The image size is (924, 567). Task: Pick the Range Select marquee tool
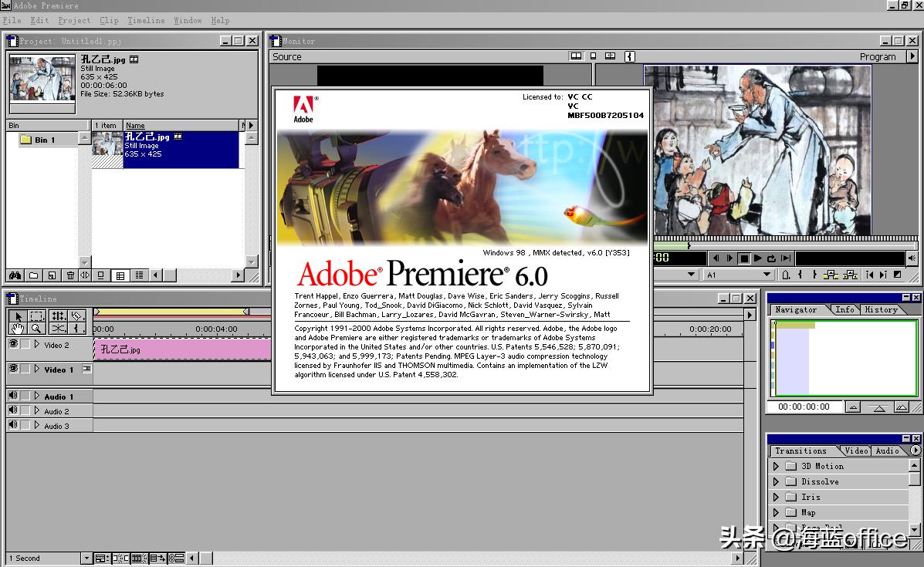coord(36,316)
